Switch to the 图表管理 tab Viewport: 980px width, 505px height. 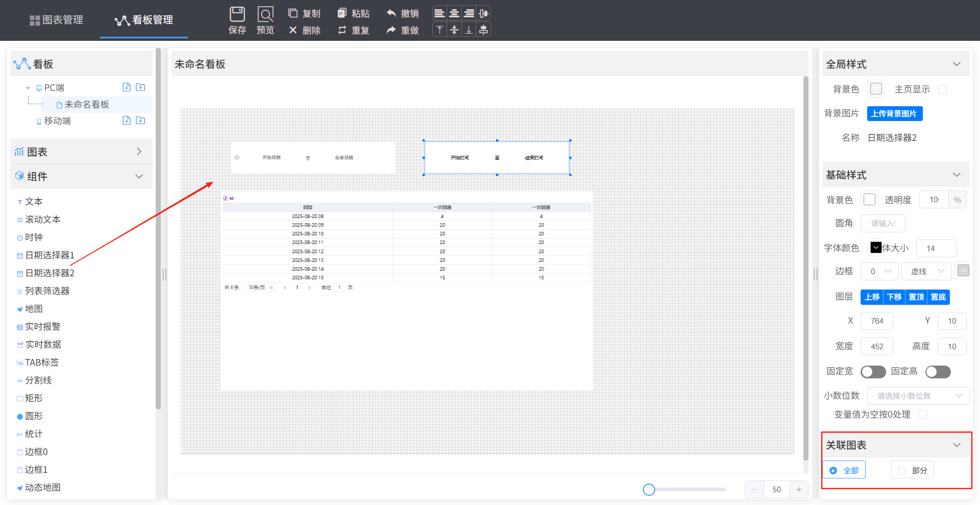56,20
